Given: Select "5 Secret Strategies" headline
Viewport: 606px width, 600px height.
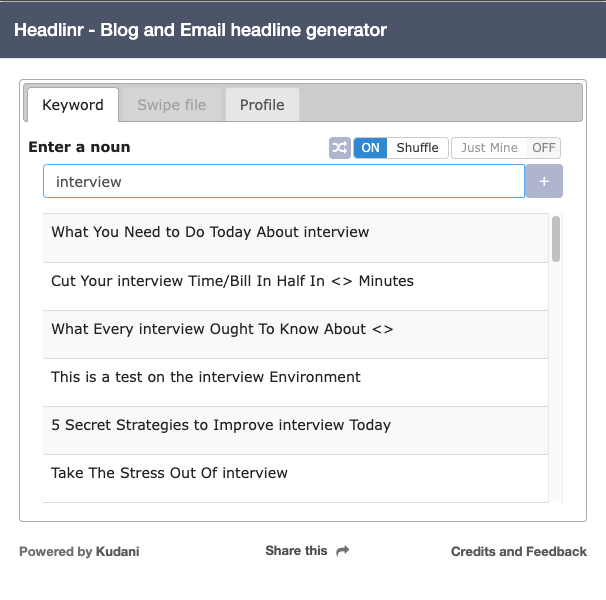Looking at the screenshot, I should coord(221,425).
